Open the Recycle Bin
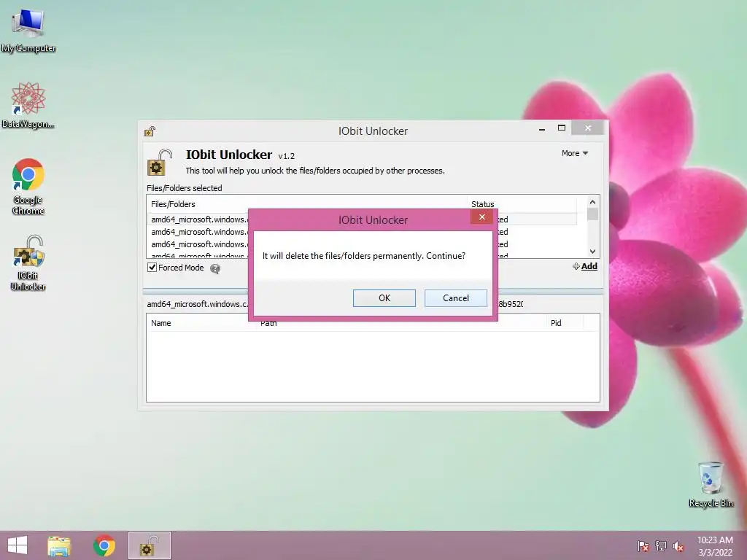The width and height of the screenshot is (747, 560). [711, 484]
